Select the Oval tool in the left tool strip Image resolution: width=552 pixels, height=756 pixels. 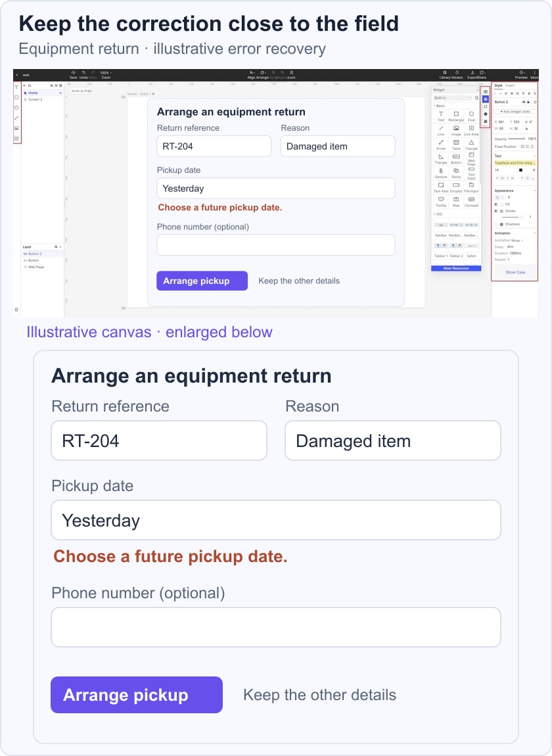tap(16, 108)
